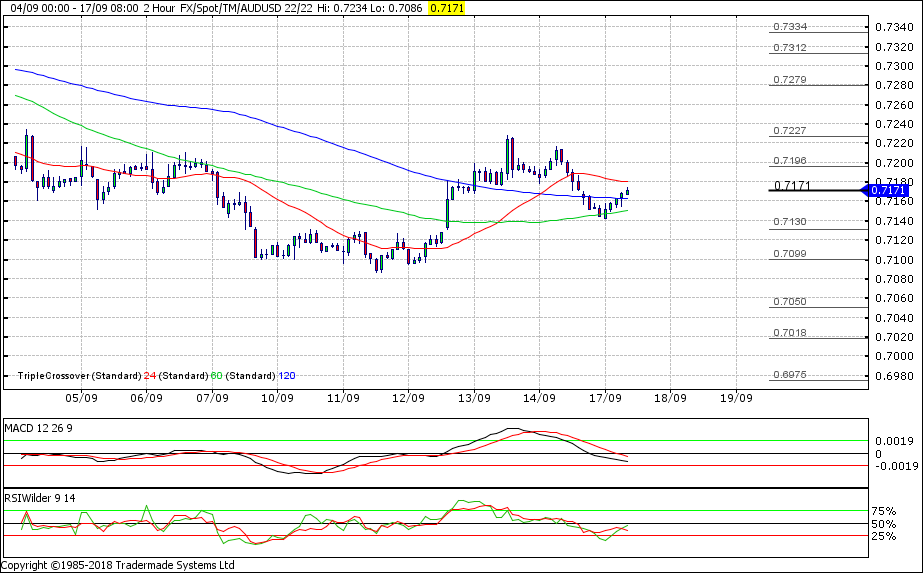Select the red 24 period value
The height and width of the screenshot is (573, 923).
click(x=149, y=376)
